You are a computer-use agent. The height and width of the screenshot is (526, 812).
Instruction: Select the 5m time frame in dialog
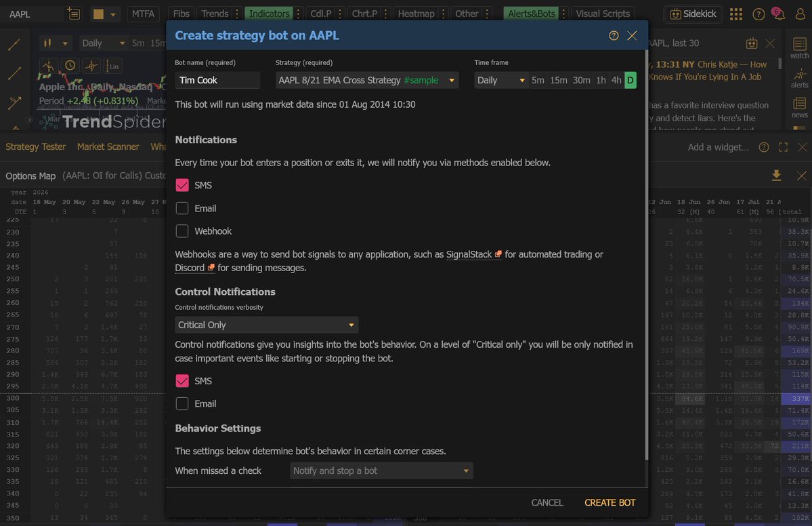538,81
